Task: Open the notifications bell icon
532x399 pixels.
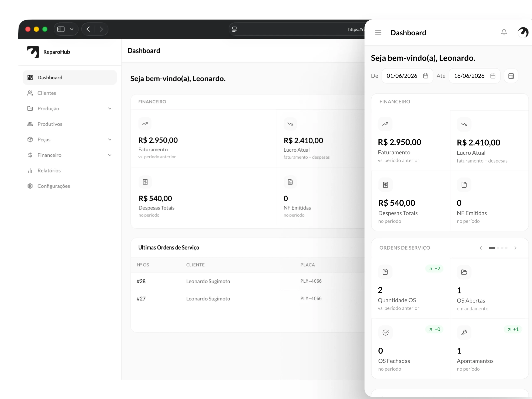Action: 504,32
